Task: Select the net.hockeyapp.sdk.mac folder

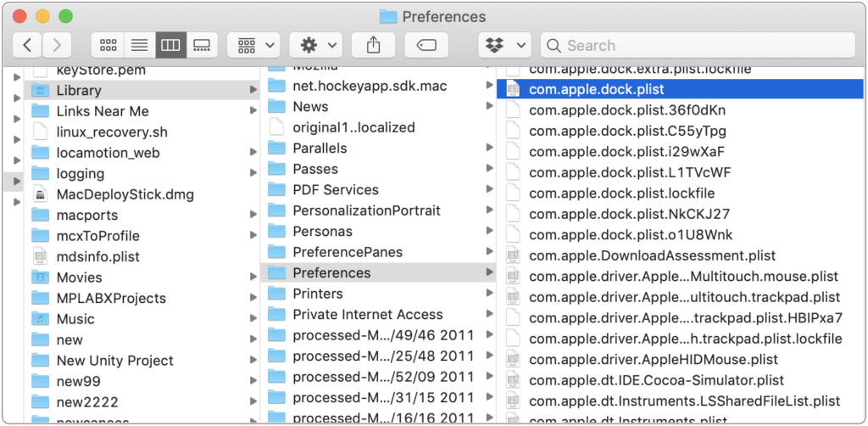Action: point(378,86)
